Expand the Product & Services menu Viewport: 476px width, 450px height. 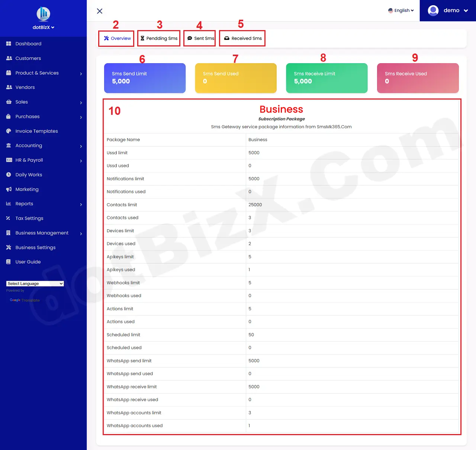[81, 73]
